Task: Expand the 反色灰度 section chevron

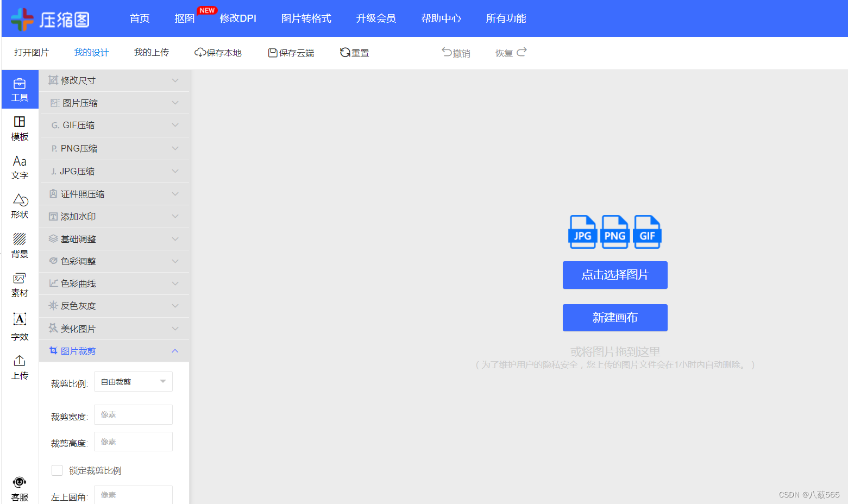Action: [x=175, y=306]
